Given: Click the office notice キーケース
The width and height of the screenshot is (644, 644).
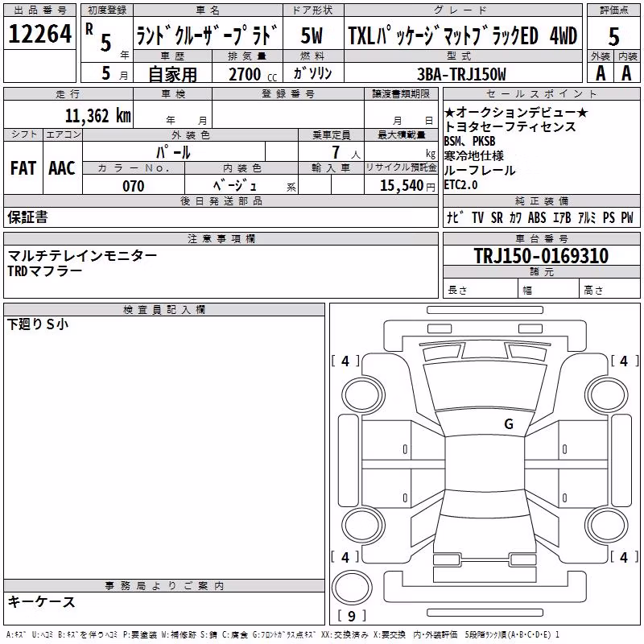Looking at the screenshot, I should click(x=42, y=602).
